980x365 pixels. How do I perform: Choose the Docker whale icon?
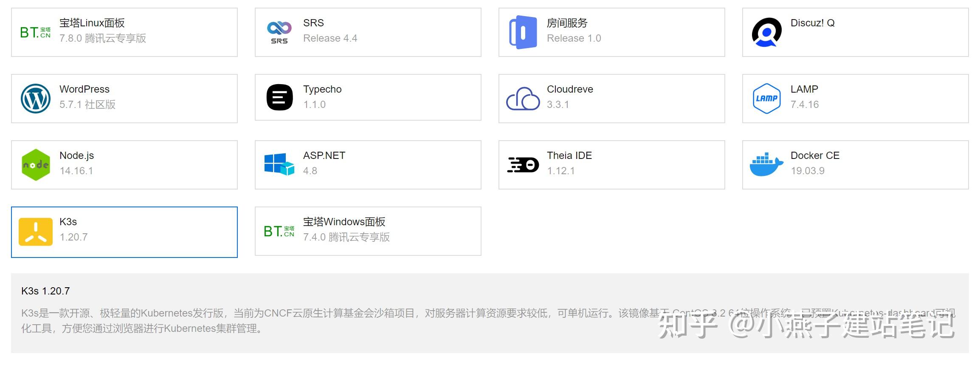(x=767, y=164)
